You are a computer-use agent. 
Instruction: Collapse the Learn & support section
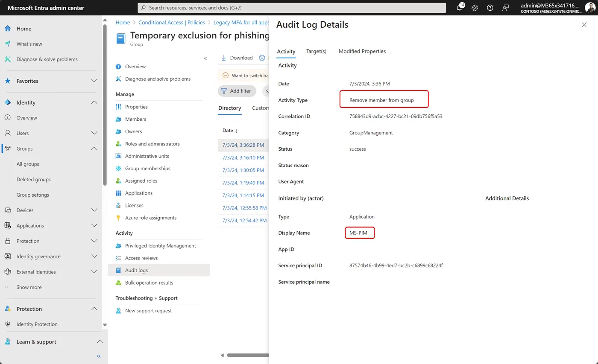coord(100,341)
